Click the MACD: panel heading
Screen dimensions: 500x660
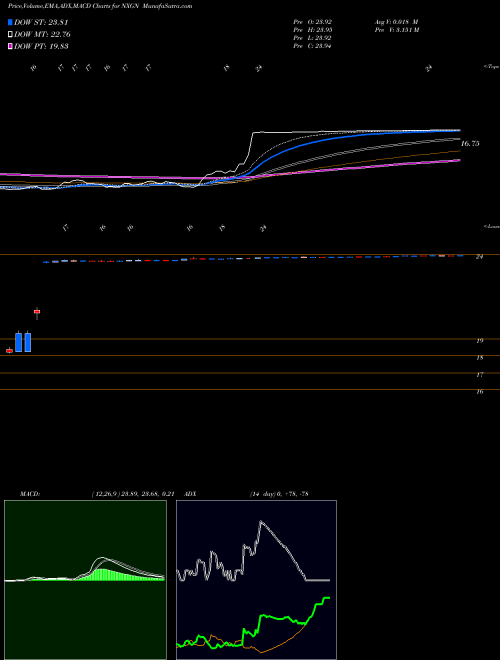[29, 494]
